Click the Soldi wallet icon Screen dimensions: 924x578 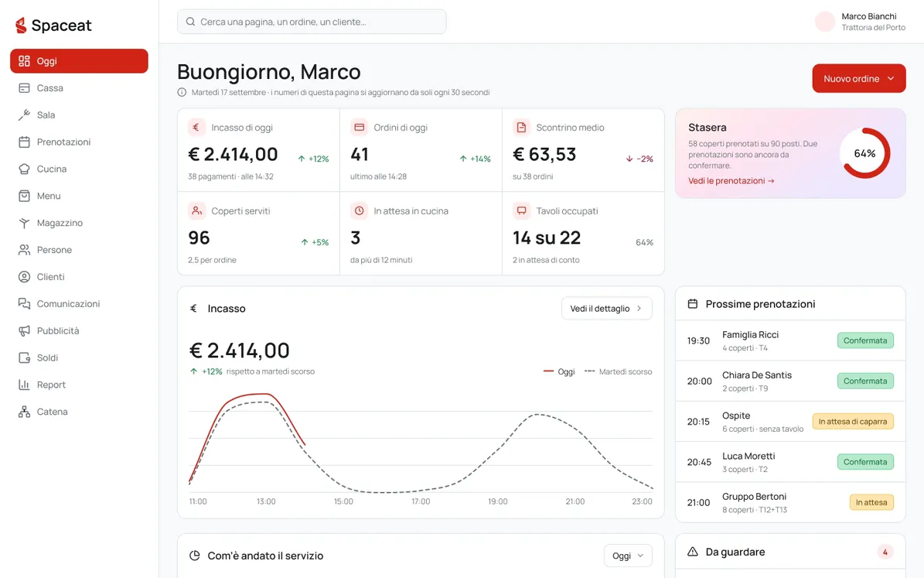pos(24,358)
